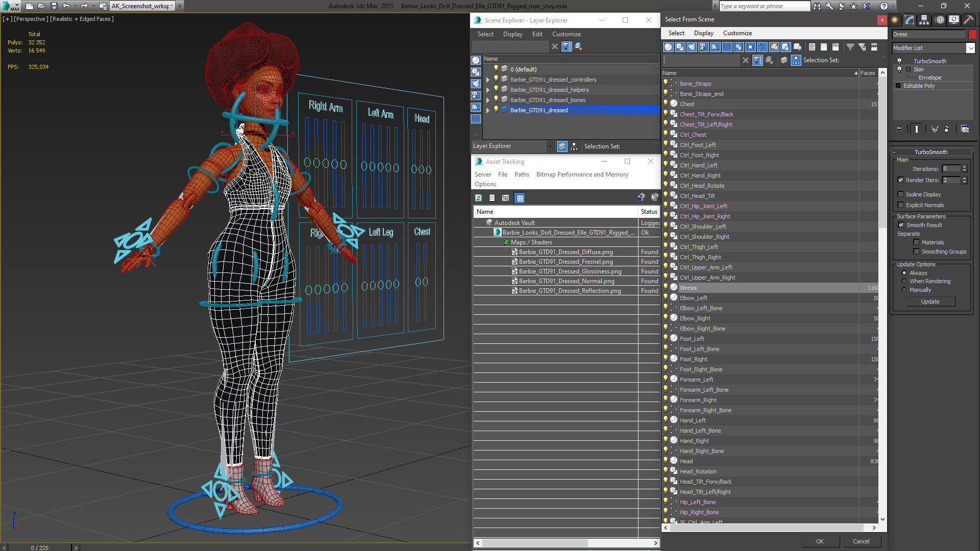
Task: Click Sort by Layer icon in Select From Scene
Action: (x=784, y=60)
